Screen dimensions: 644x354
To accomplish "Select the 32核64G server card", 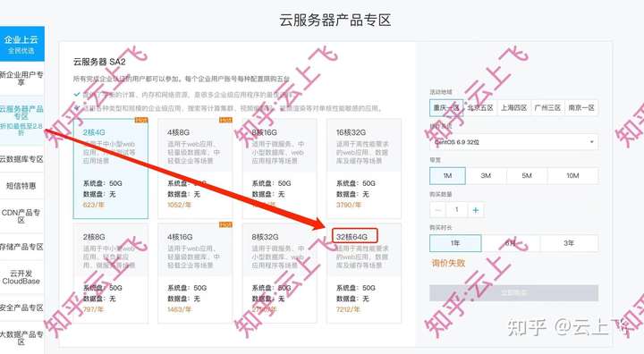I will pos(364,273).
